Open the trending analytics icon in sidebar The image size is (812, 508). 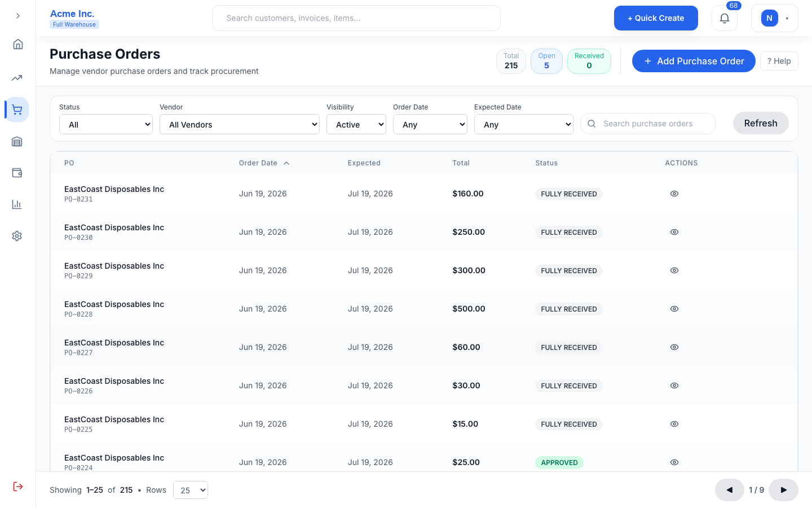(17, 78)
